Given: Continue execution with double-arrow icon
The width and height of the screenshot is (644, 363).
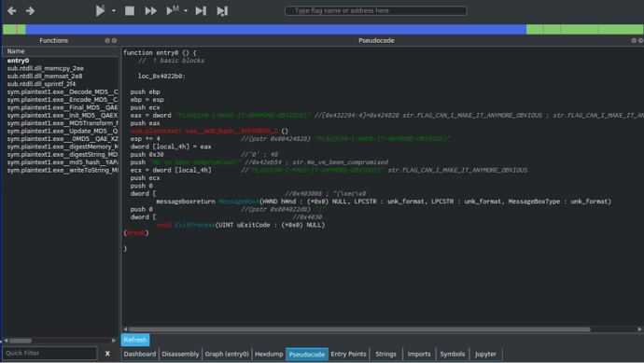Looking at the screenshot, I should point(150,10).
